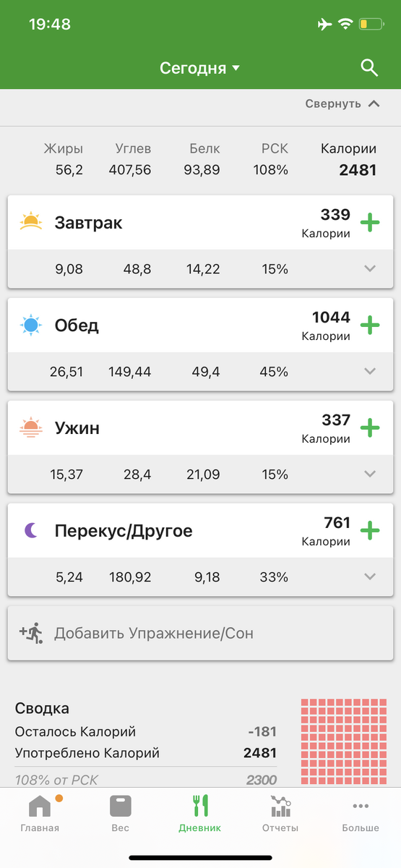401x868 pixels.
Task: Add food to Ужин with plus icon
Action: (370, 427)
